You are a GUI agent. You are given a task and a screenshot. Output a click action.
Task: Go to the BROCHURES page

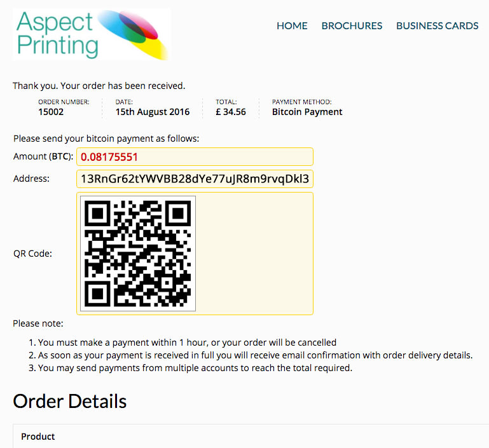(352, 25)
